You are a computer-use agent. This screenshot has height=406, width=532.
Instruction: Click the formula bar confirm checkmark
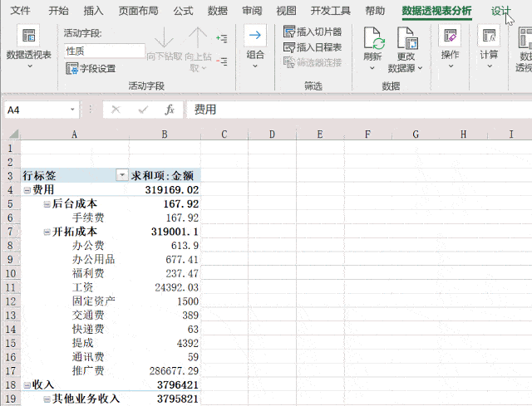click(143, 110)
